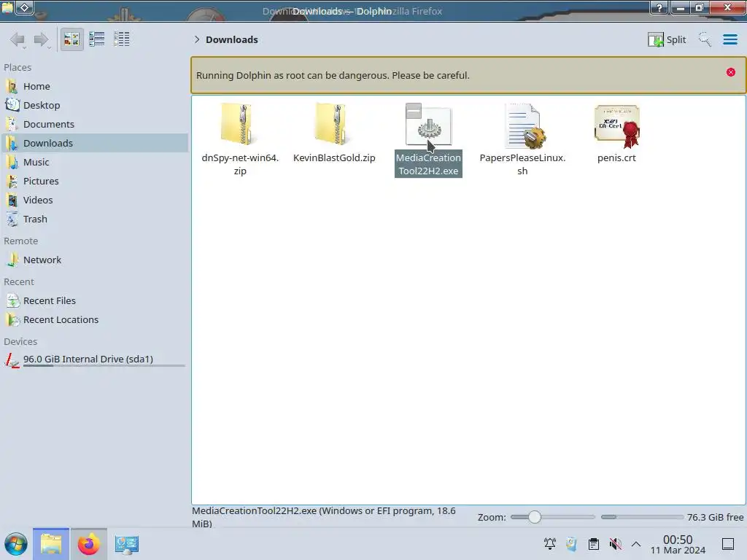
Task: Click muted volume tray icon
Action: click(x=616, y=544)
